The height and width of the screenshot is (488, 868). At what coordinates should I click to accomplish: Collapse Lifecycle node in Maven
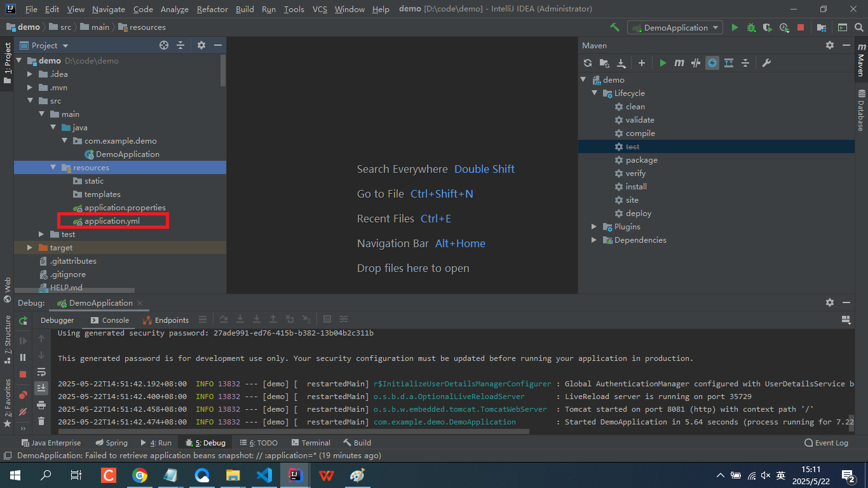[594, 93]
